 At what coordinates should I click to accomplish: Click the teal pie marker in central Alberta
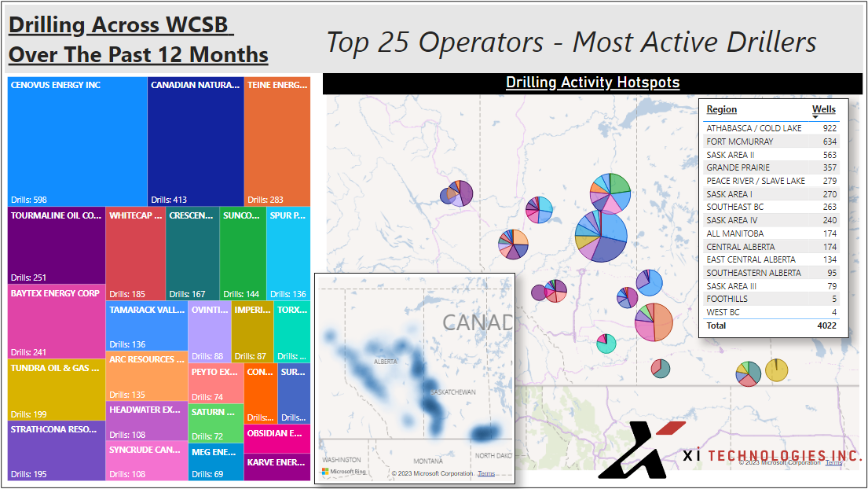click(606, 344)
